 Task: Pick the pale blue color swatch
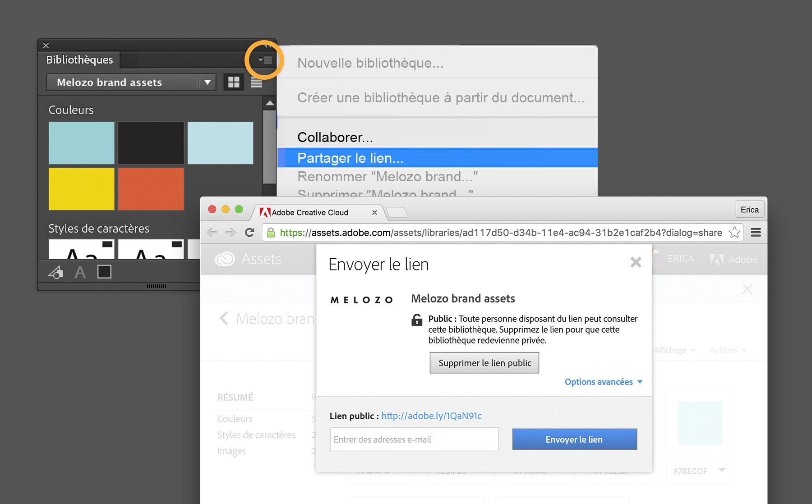point(221,143)
